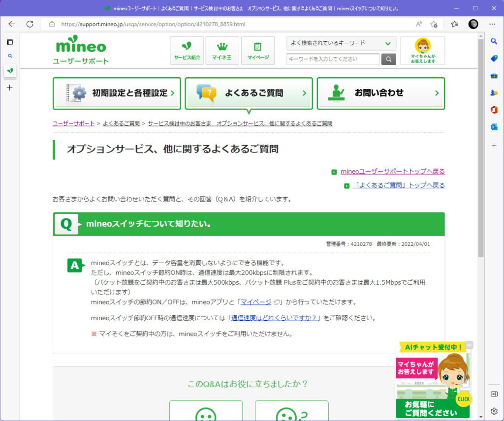The width and height of the screenshot is (504, 421).
Task: Select the search tab in vertical tabs
Action: pos(10,56)
